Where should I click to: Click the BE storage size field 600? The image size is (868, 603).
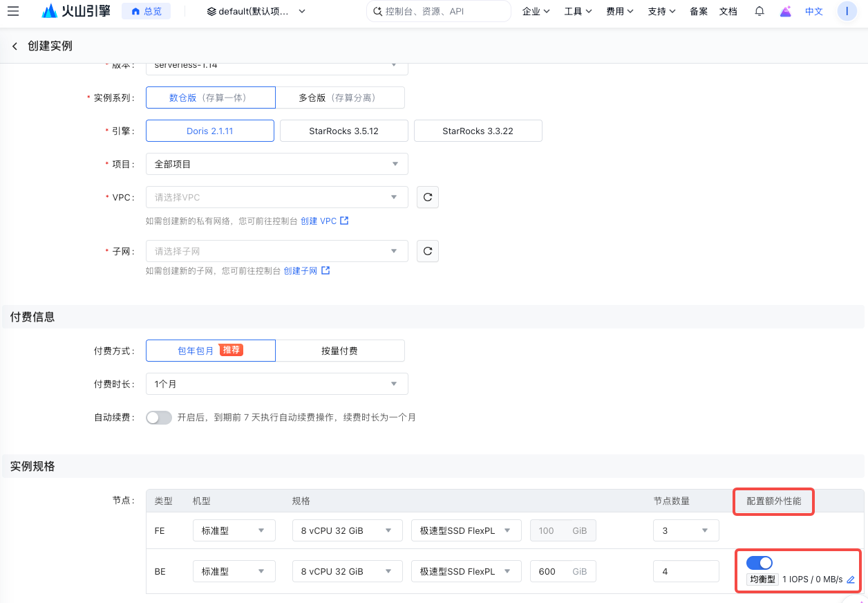(x=563, y=571)
